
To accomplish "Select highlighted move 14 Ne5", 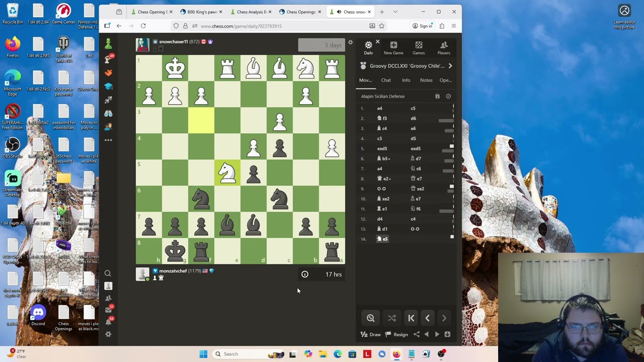I will tap(382, 239).
